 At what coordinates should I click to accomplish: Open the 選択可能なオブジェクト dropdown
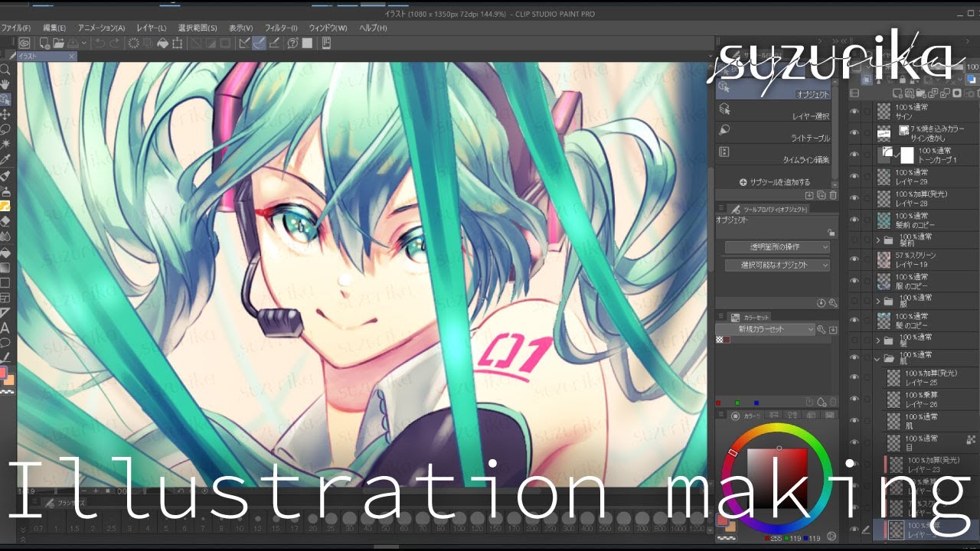pyautogui.click(x=777, y=265)
